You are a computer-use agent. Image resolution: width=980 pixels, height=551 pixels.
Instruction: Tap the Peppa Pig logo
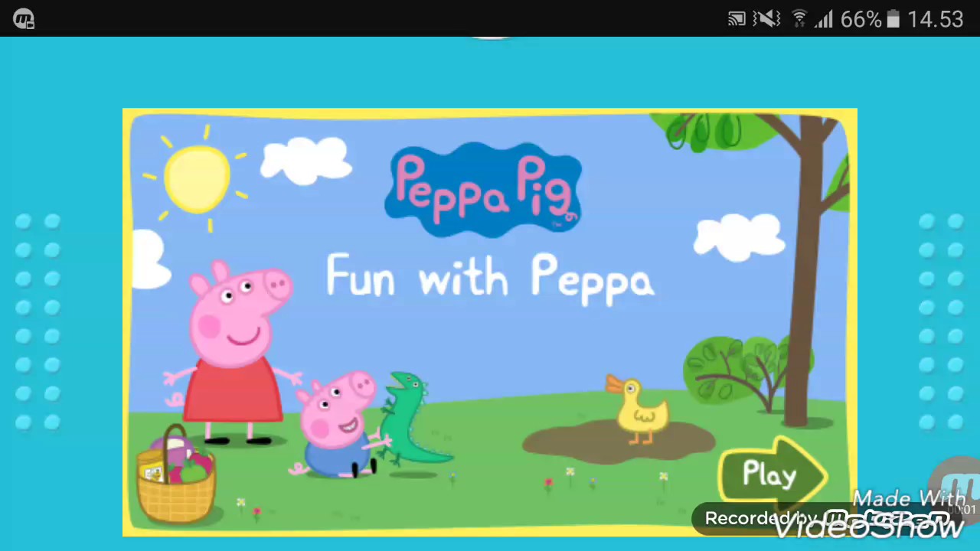click(483, 189)
